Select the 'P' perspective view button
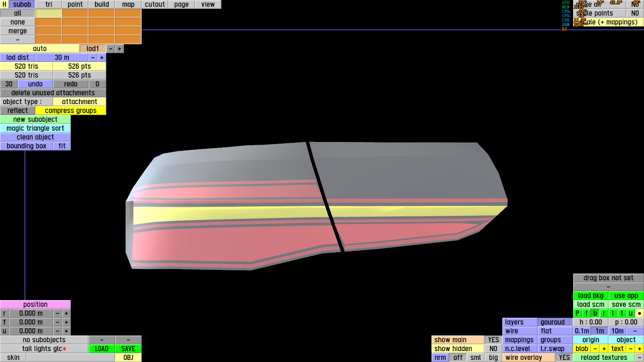Image resolution: width=644 pixels, height=362 pixels. 578,313
